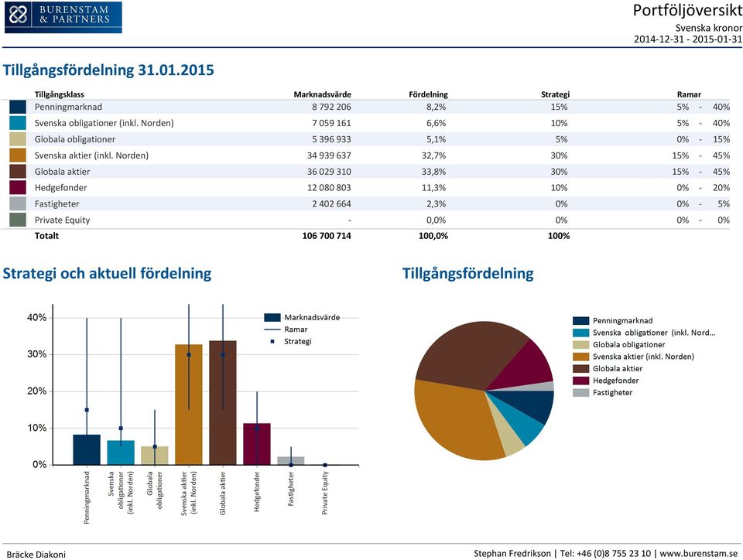The image size is (743, 560).
Task: Pick the Svenska aktier color swatch in table
Action: point(18,155)
